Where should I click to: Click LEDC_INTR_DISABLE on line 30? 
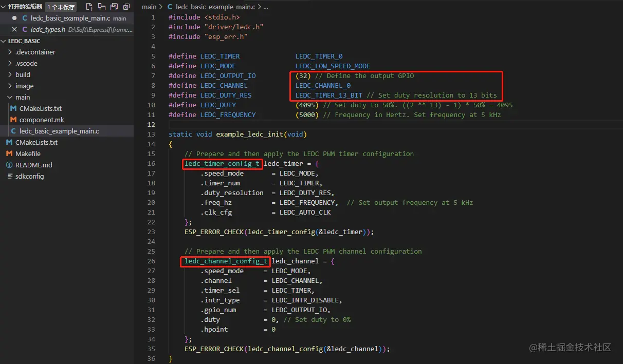pyautogui.click(x=305, y=300)
